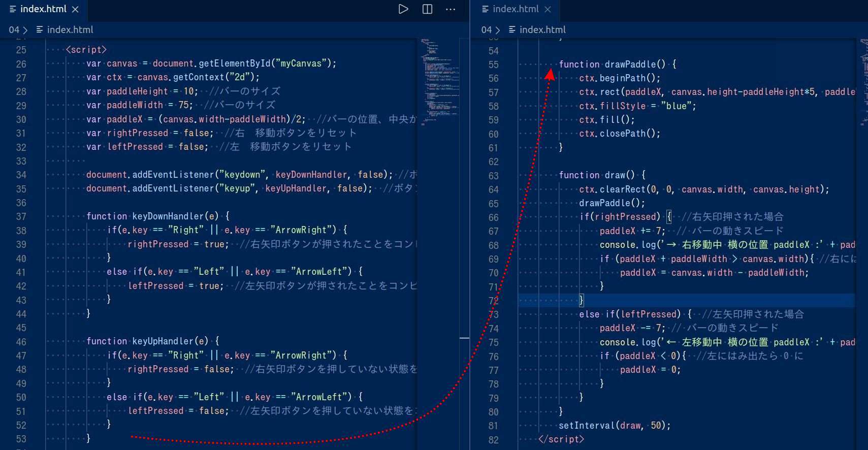Viewport: 868px width, 450px height.
Task: Click 'if(rightPressed)' on line 66
Action: coord(620,217)
